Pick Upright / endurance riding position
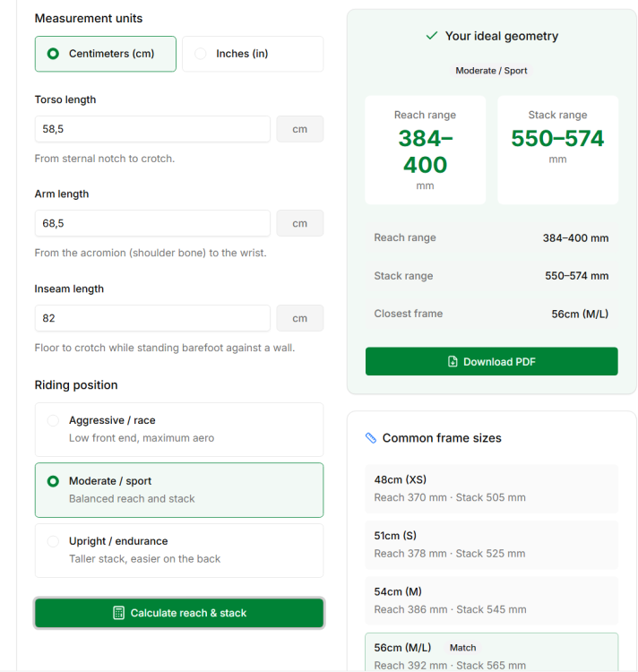The width and height of the screenshot is (638, 672). coord(179,550)
